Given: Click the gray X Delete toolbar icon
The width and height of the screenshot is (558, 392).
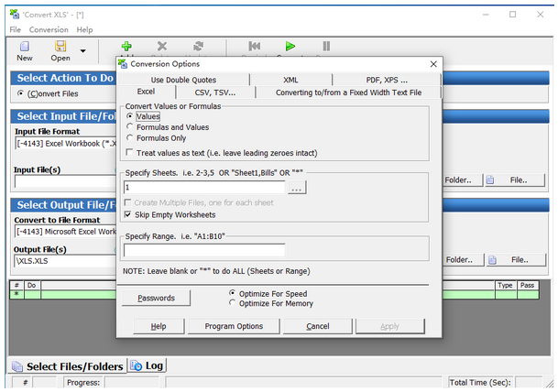Looking at the screenshot, I should [162, 46].
